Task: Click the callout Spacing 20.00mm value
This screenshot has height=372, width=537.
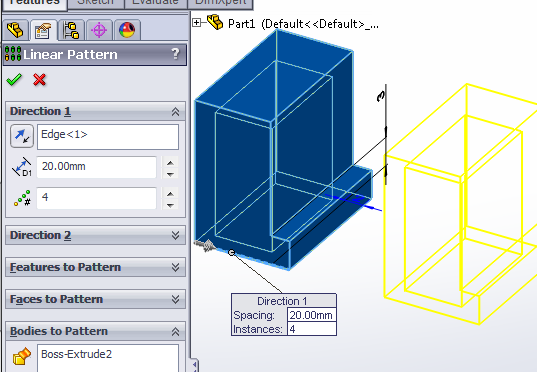Action: coord(312,315)
